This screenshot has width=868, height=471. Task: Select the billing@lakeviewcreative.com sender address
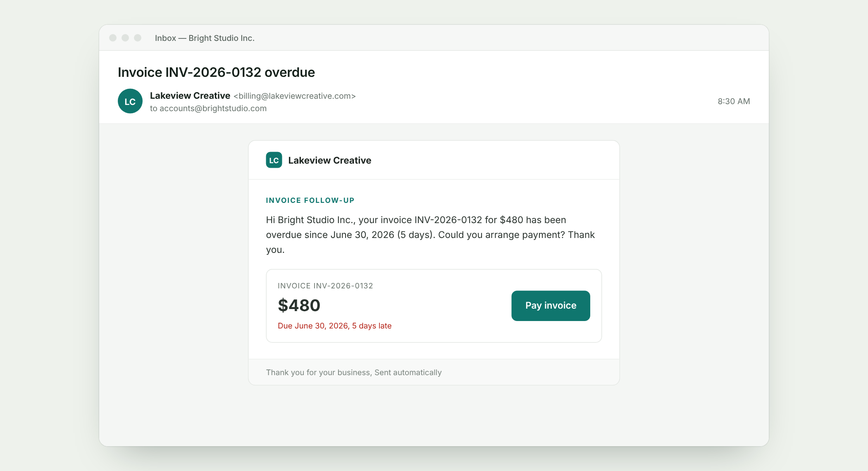(295, 96)
